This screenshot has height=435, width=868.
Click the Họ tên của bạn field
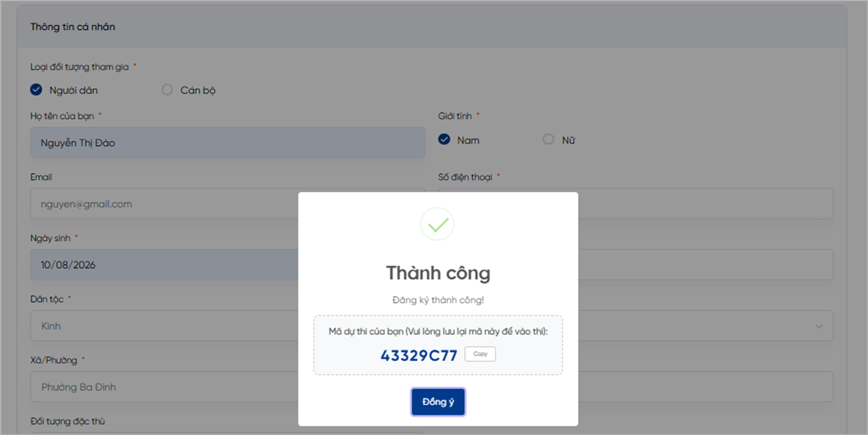(227, 142)
